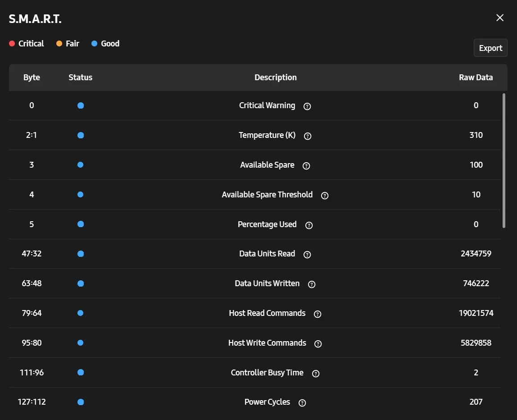517x420 pixels.
Task: Click the Controller Busy Time label
Action: (267, 373)
